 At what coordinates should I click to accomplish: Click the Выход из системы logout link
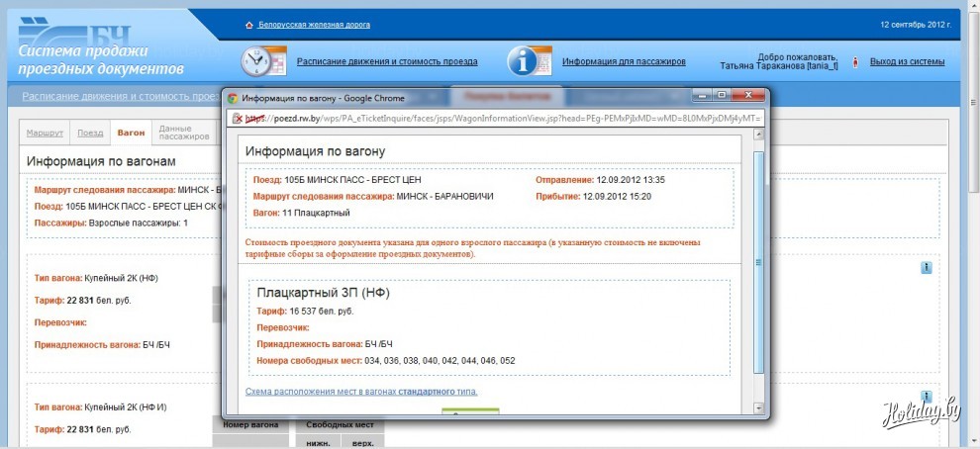tap(907, 61)
